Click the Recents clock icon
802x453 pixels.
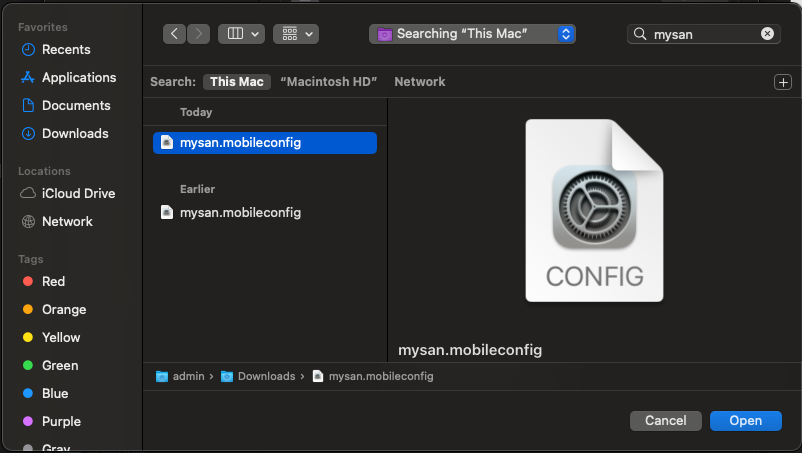click(28, 50)
